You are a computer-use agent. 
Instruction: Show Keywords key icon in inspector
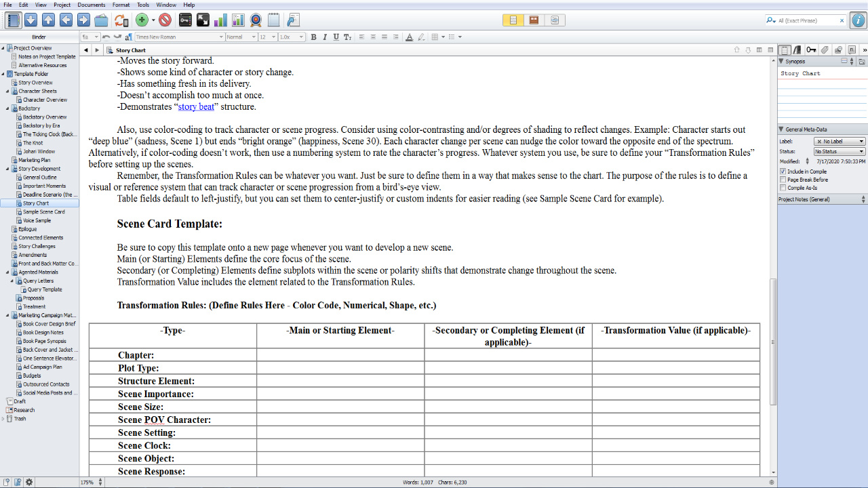click(811, 50)
